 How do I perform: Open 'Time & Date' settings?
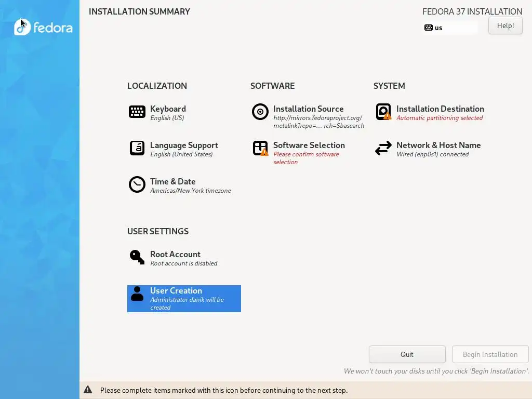(x=172, y=181)
